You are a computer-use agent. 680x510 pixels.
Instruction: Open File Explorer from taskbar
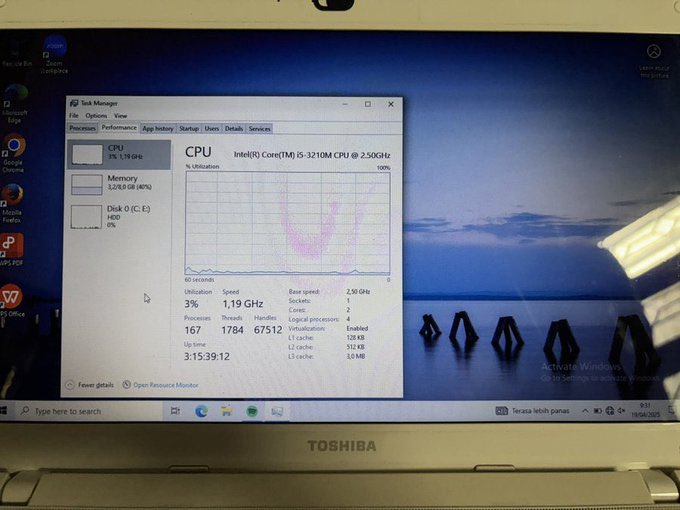[226, 411]
